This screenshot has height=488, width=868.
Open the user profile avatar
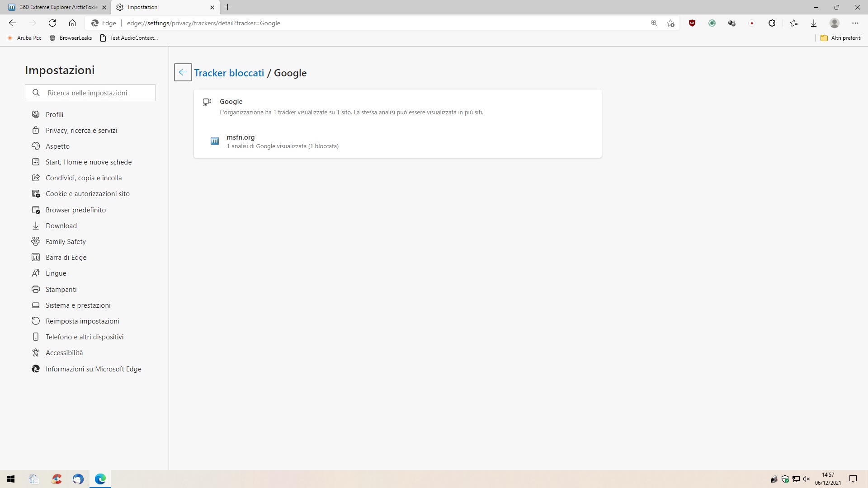835,23
